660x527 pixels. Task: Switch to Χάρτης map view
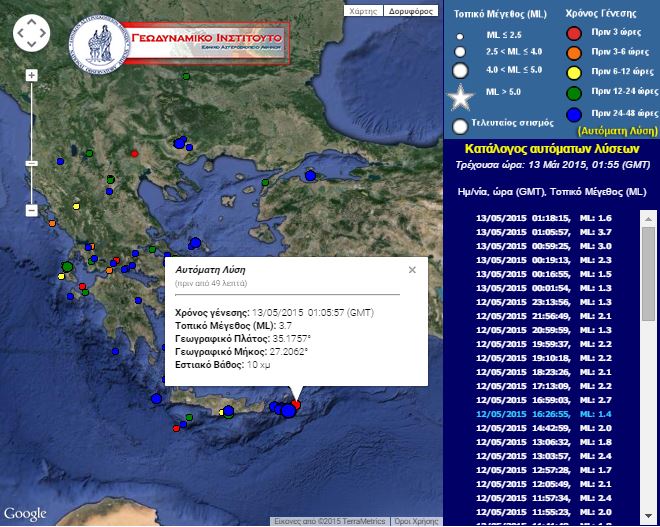363,11
